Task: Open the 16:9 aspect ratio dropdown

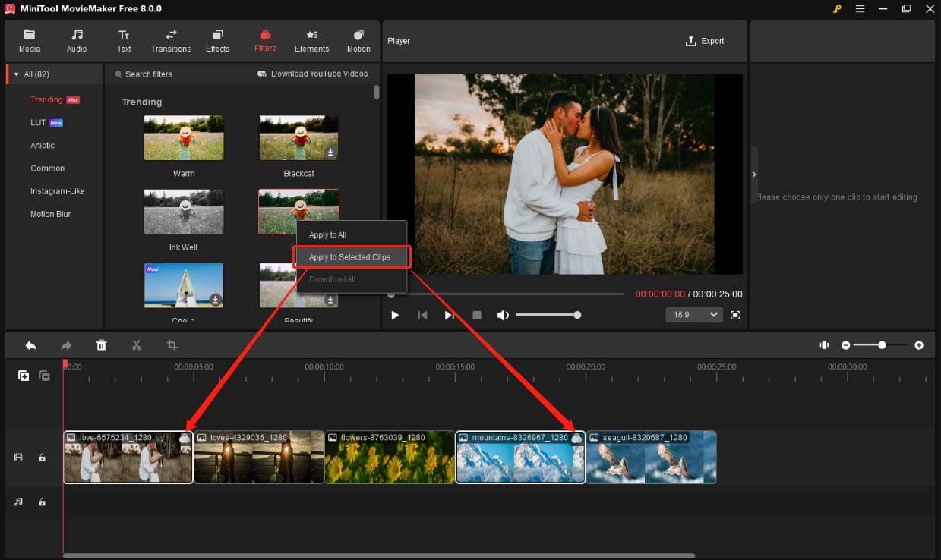Action: tap(694, 314)
